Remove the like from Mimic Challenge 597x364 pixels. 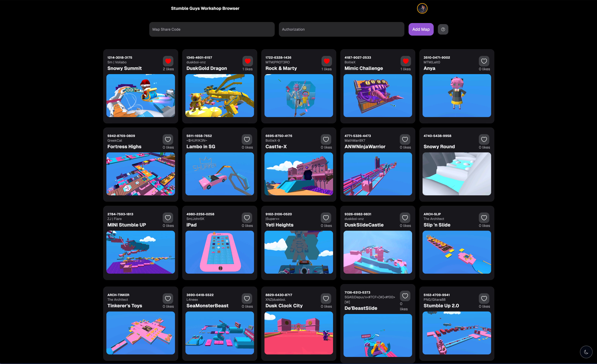406,61
